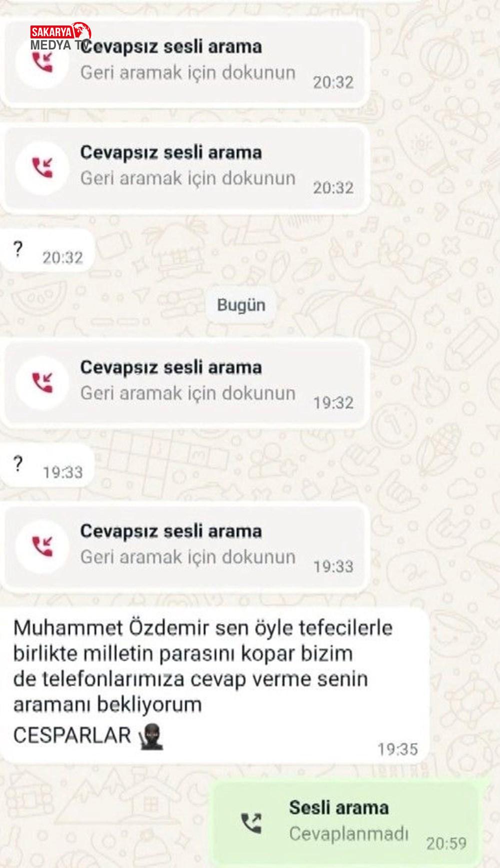Viewport: 500px width, 868px height.
Task: Tap the 20:59 timestamp on outgoing call
Action: [446, 844]
